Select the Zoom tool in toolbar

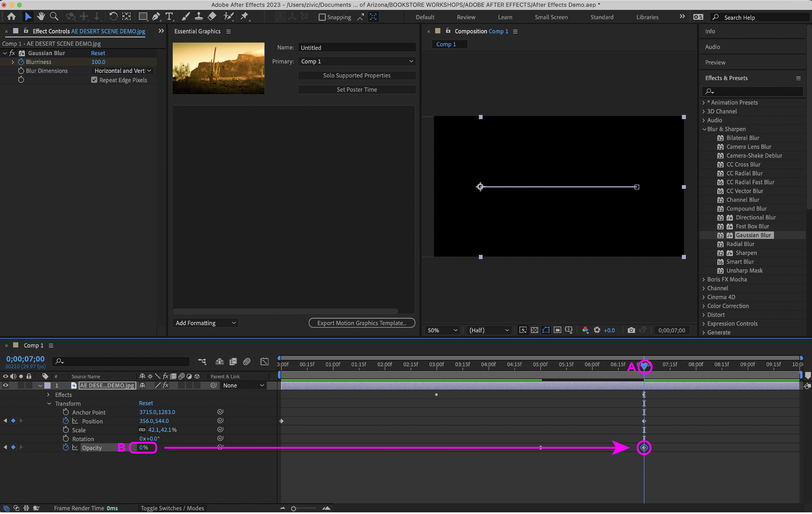[x=54, y=16]
